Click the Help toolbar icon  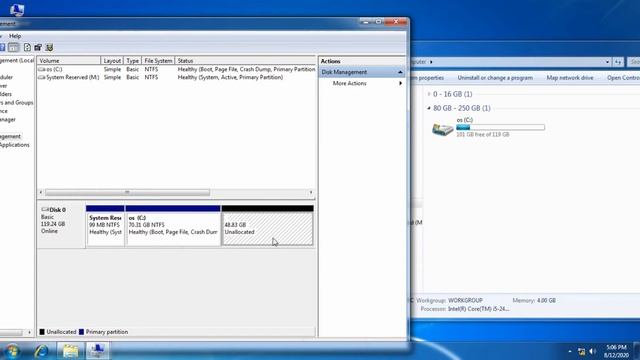pyautogui.click(x=2, y=47)
